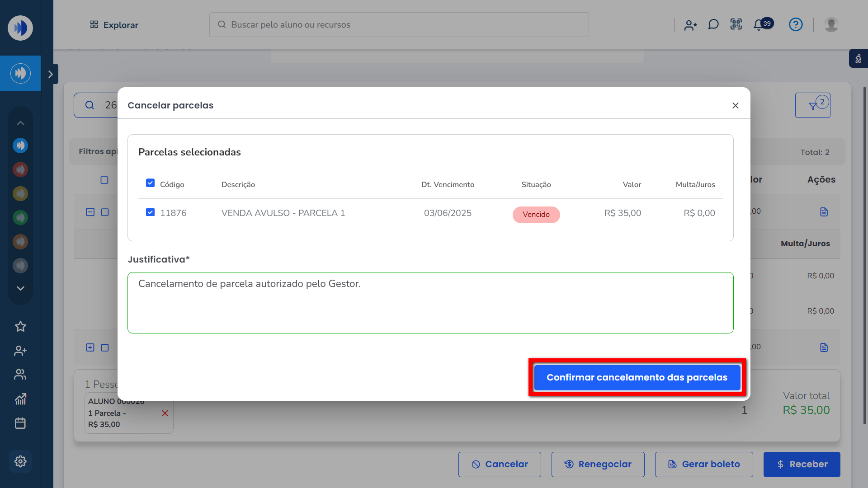This screenshot has width=868, height=488.
Task: Open the favorites star in sidebar
Action: coord(20,326)
